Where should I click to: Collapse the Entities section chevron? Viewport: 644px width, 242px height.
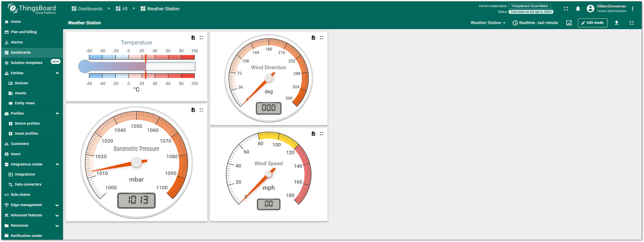tap(57, 73)
